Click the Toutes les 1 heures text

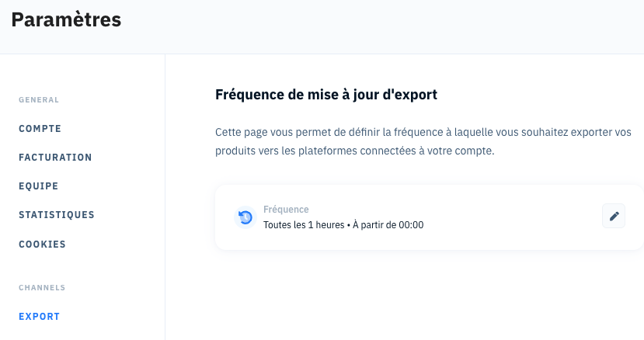tap(304, 225)
